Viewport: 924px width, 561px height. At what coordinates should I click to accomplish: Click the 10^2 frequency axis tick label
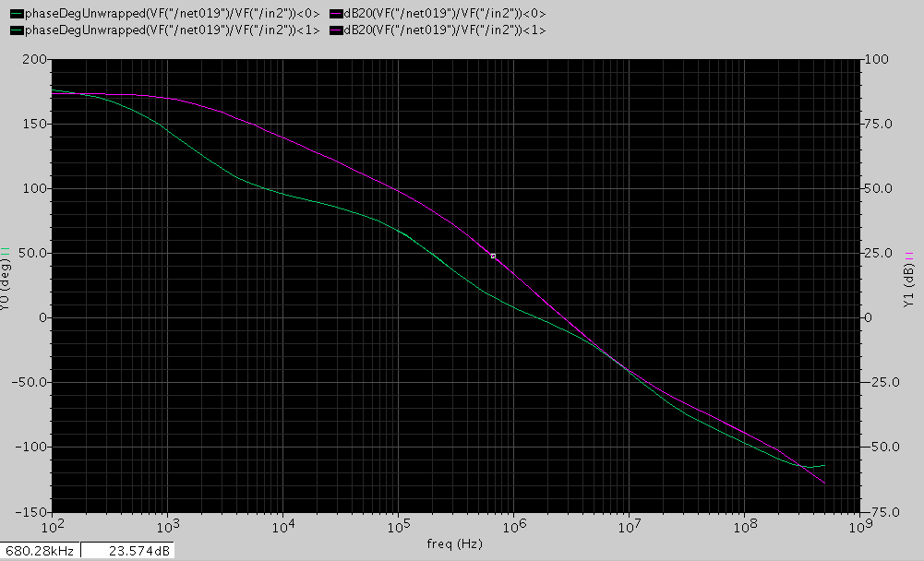[x=53, y=527]
